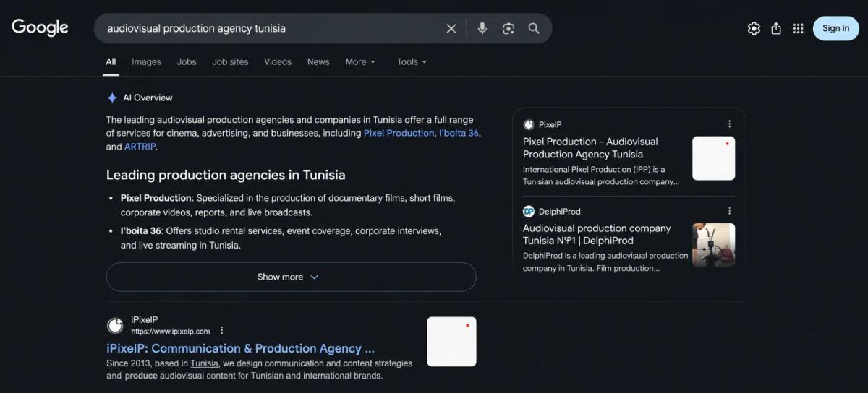
Task: Click the DelphiProd card thumbnail photo
Action: 713,245
